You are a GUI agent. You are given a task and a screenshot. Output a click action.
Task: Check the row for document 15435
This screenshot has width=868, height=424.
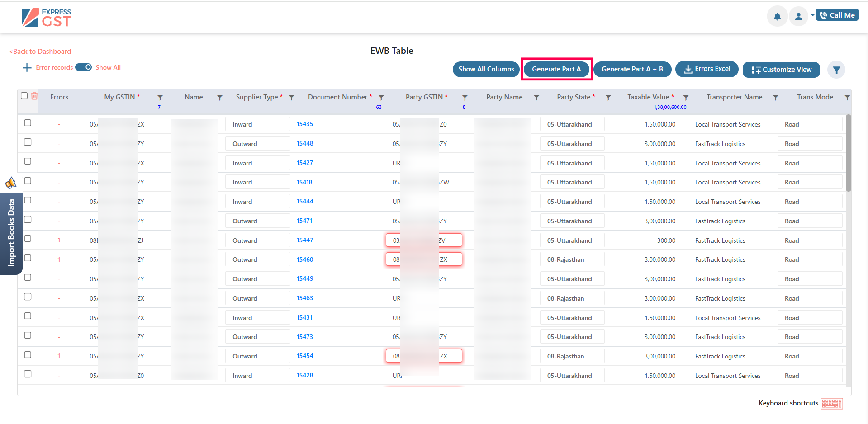point(28,123)
